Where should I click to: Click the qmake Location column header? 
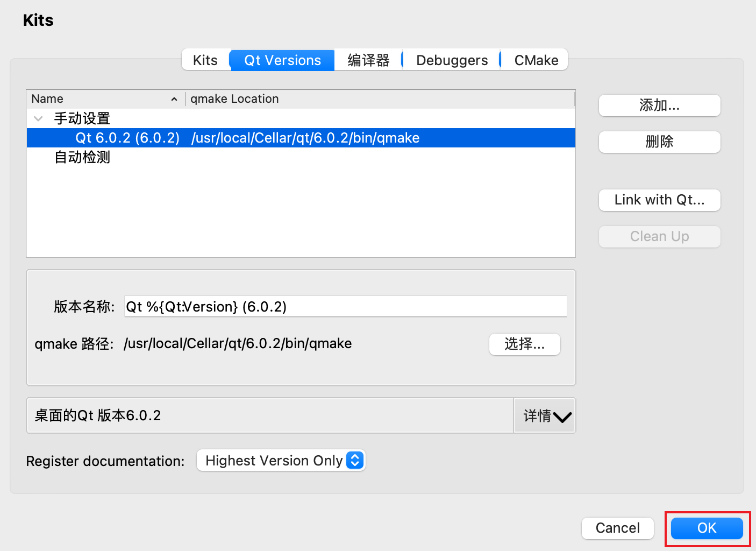point(234,99)
